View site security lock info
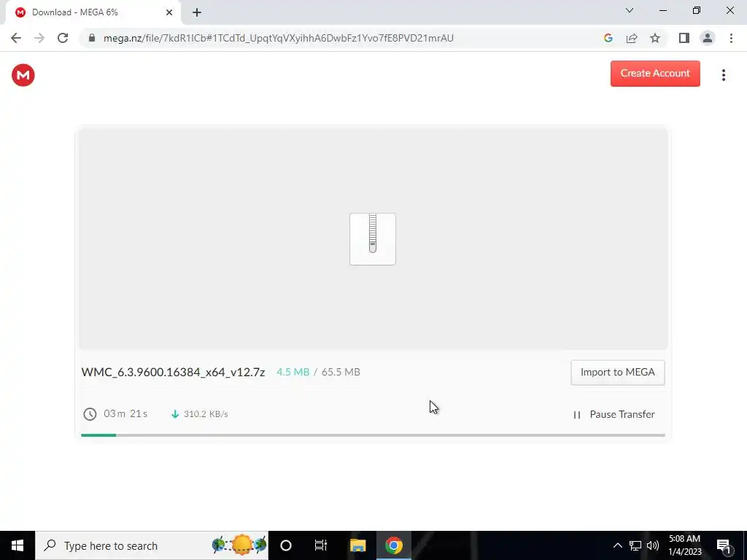Image resolution: width=747 pixels, height=560 pixels. pos(92,38)
